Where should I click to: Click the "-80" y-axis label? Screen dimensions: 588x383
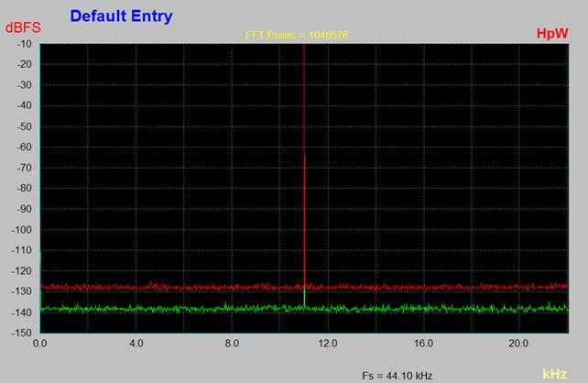(25, 189)
